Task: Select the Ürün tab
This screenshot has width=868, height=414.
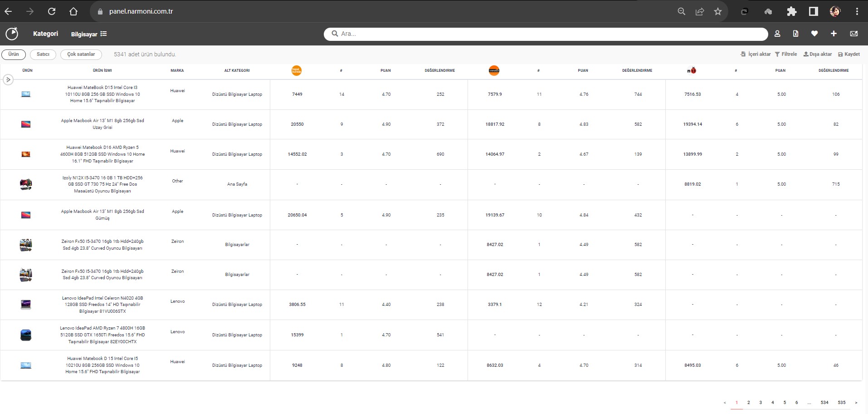Action: (x=14, y=54)
